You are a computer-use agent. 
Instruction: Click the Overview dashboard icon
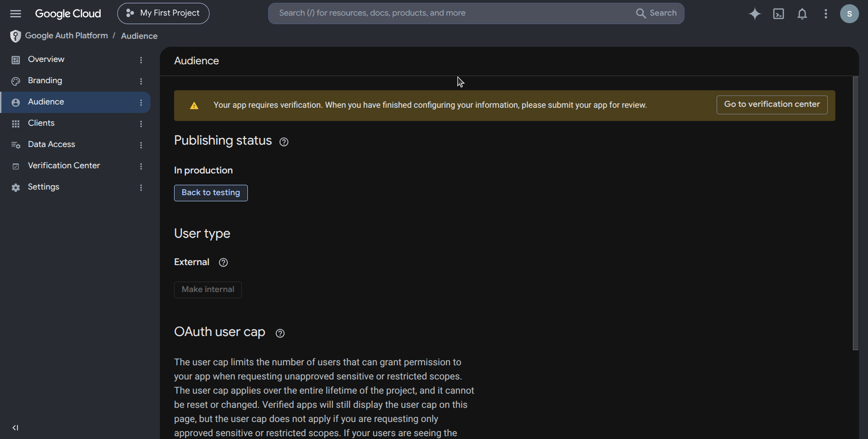pos(16,60)
